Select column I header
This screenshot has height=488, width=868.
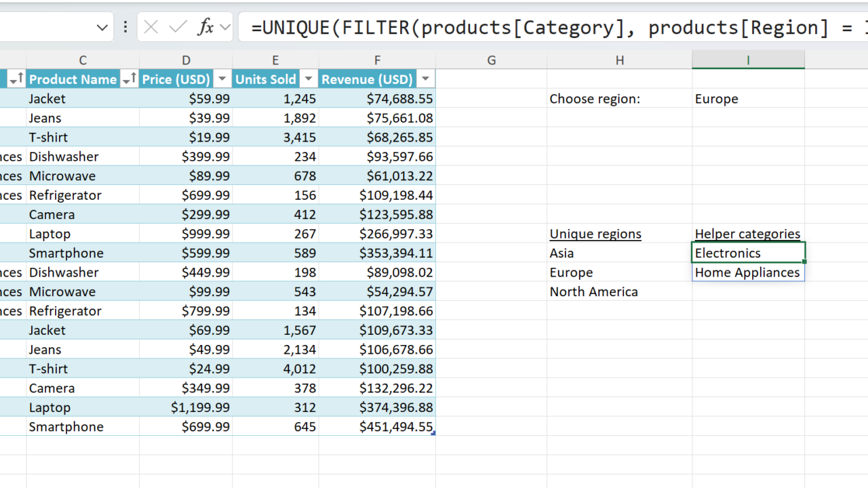748,60
